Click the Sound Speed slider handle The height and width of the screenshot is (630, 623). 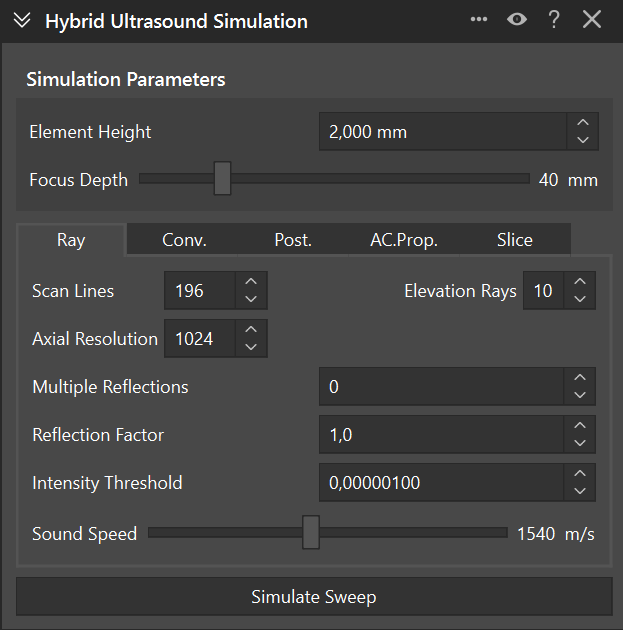pyautogui.click(x=311, y=532)
